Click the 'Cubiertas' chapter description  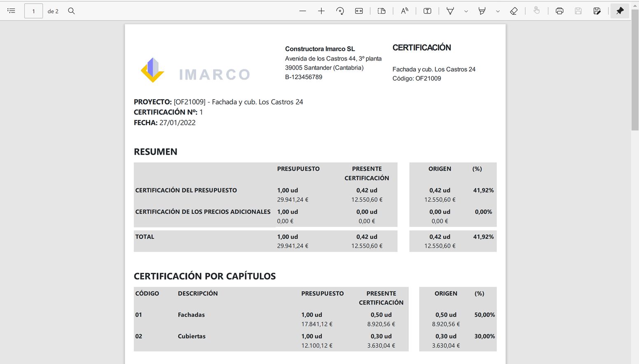(191, 336)
